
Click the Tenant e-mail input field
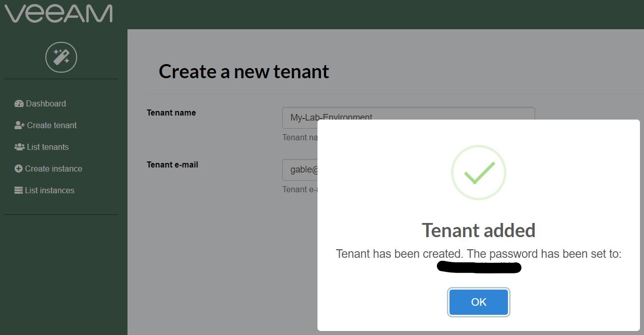coord(300,170)
